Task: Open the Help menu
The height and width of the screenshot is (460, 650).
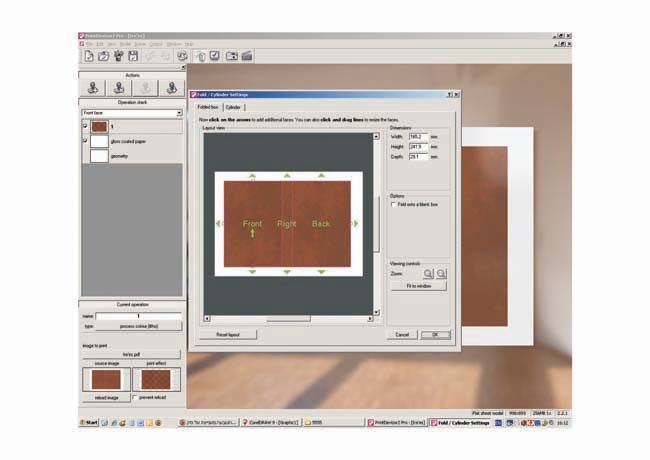Action: pyautogui.click(x=189, y=44)
